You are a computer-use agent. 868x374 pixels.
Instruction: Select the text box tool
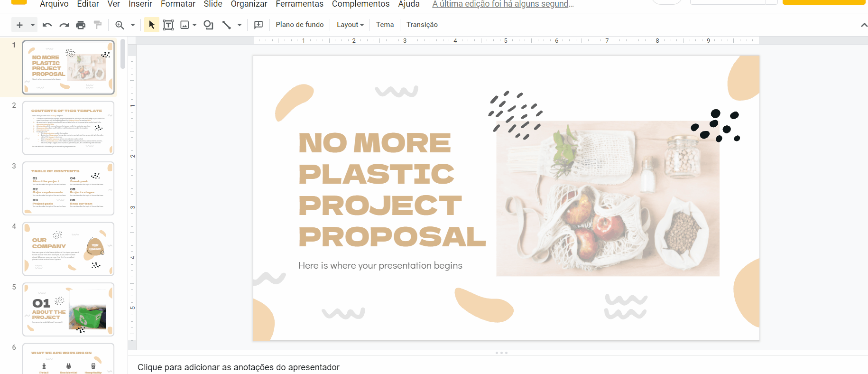tap(168, 25)
